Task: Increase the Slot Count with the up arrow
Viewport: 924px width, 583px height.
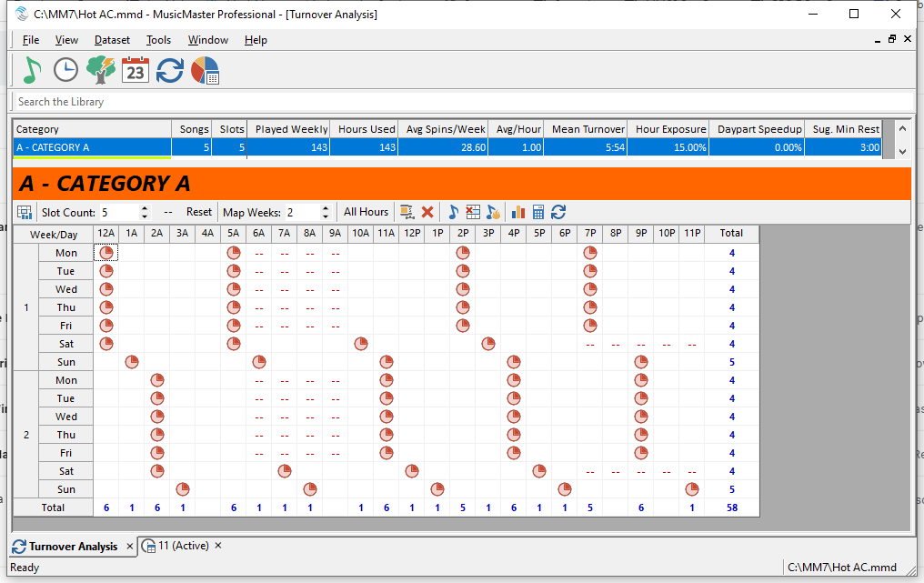Action: [x=144, y=208]
